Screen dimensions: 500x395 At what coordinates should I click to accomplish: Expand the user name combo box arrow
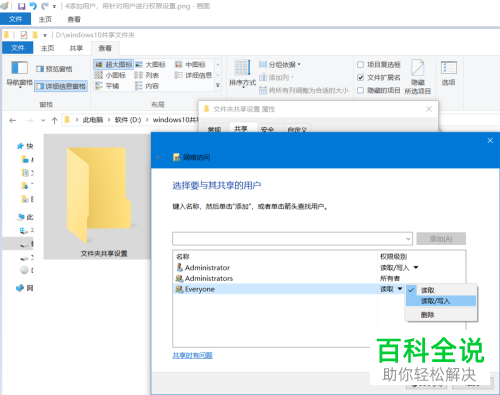[x=408, y=239]
